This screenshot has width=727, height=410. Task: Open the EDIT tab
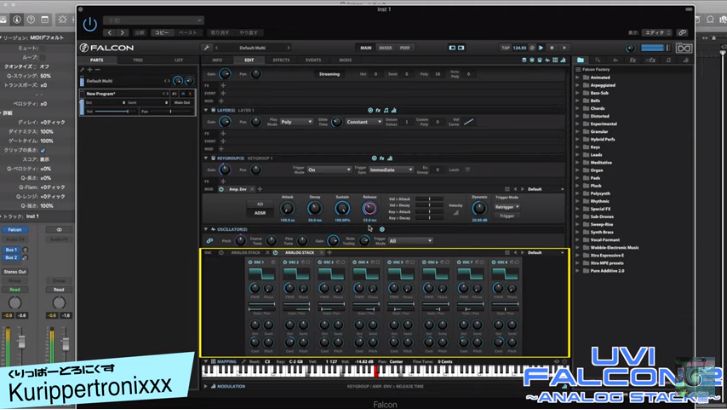point(249,60)
